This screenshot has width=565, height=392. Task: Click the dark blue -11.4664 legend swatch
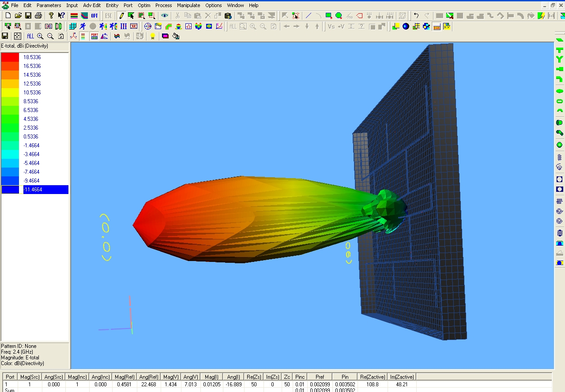(x=10, y=190)
